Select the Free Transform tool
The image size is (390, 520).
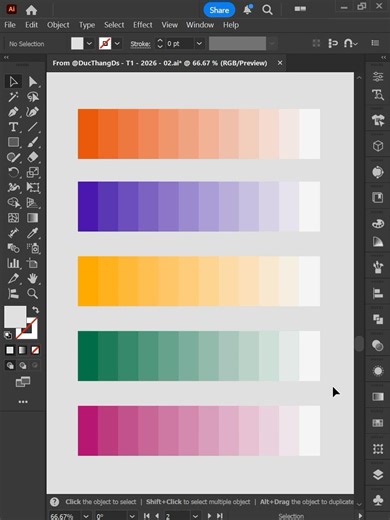coord(33,187)
